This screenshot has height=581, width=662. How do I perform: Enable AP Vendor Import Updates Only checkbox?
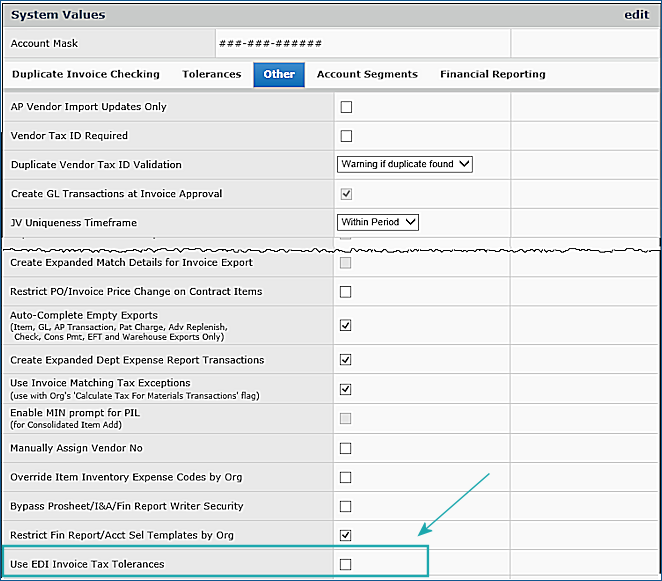click(346, 107)
